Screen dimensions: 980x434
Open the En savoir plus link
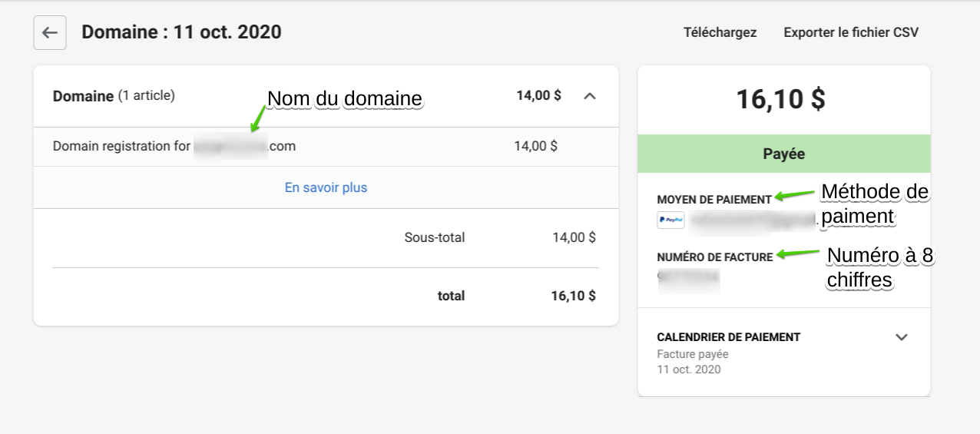click(326, 187)
